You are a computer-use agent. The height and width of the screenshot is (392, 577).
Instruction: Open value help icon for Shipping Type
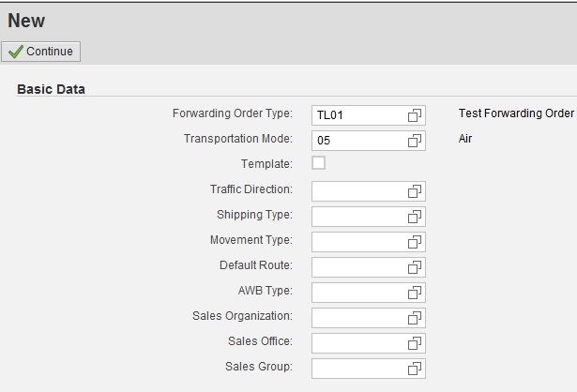coord(415,217)
